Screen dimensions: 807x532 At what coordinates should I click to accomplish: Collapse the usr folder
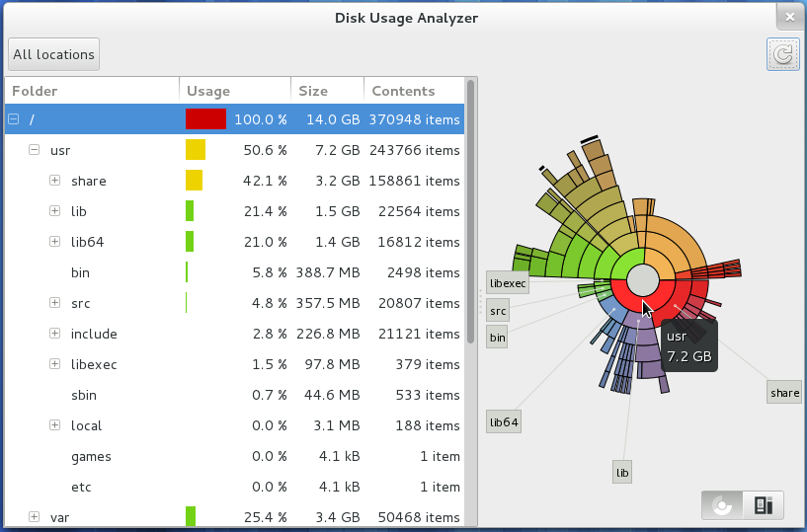pos(34,150)
